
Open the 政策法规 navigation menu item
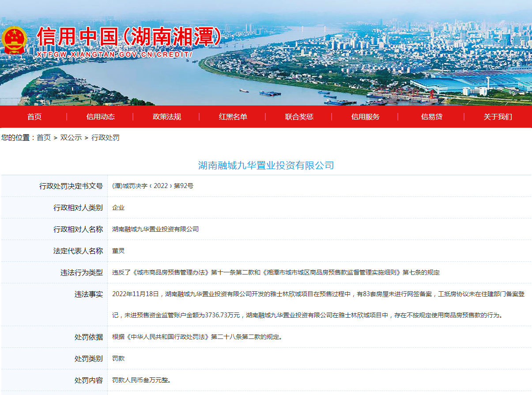point(166,117)
